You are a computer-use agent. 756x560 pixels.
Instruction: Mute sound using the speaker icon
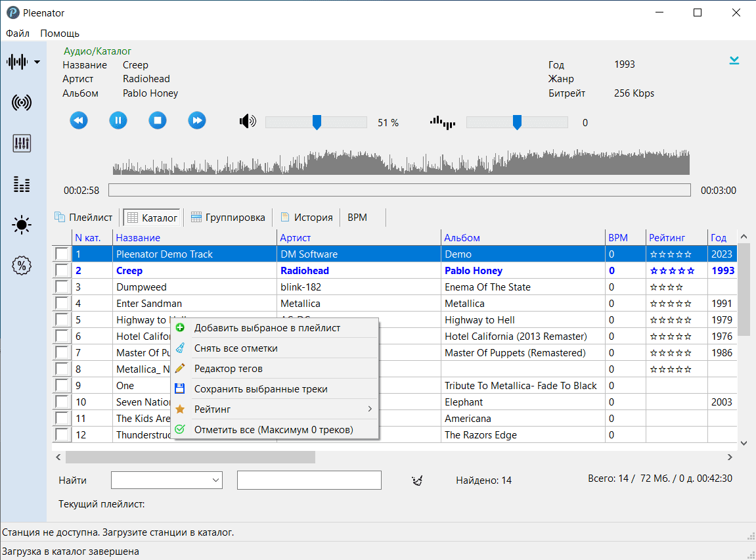coord(248,122)
